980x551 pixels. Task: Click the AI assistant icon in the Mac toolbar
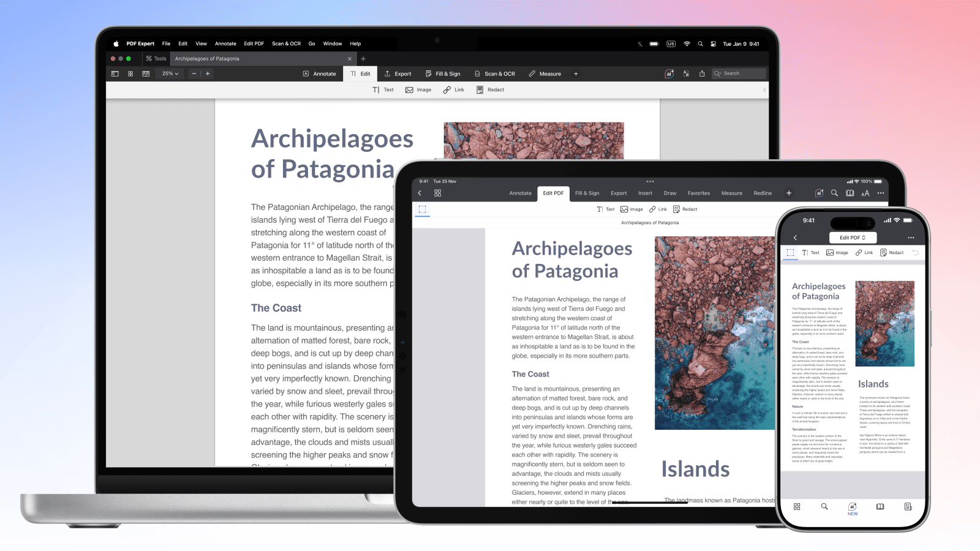(x=669, y=73)
